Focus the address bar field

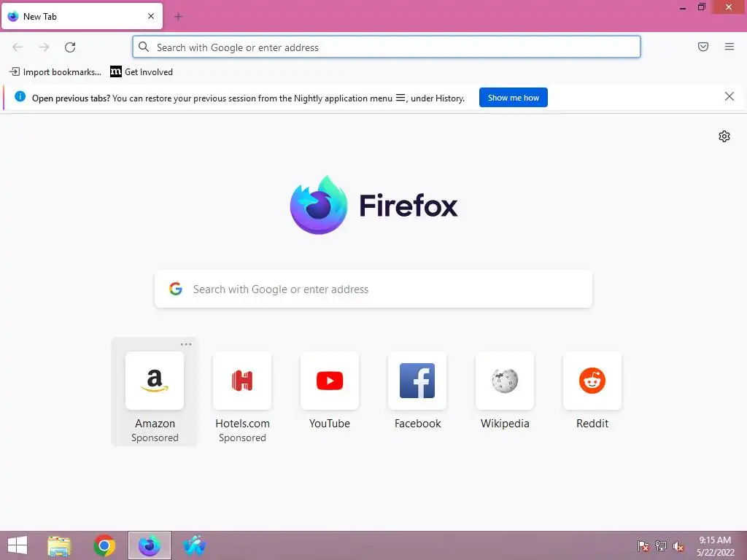pyautogui.click(x=387, y=47)
